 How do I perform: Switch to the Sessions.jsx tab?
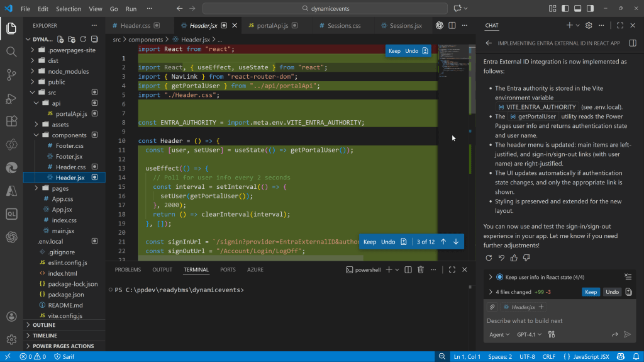(405, 26)
